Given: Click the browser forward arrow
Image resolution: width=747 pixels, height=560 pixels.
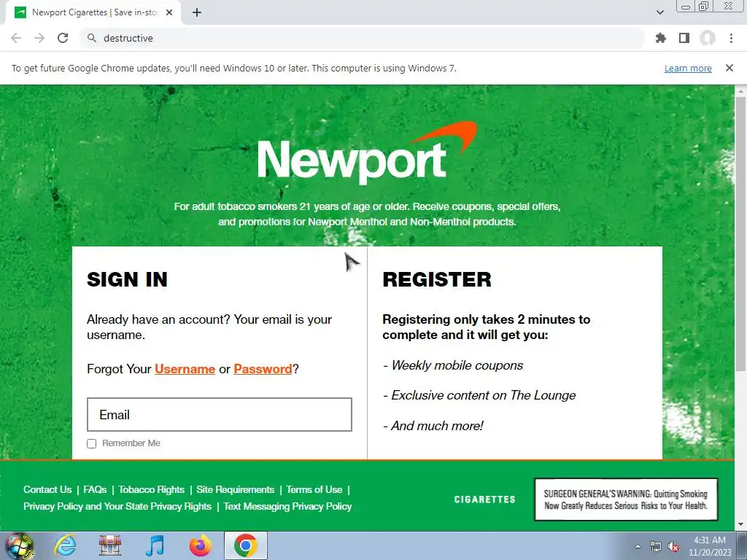Looking at the screenshot, I should 39,38.
